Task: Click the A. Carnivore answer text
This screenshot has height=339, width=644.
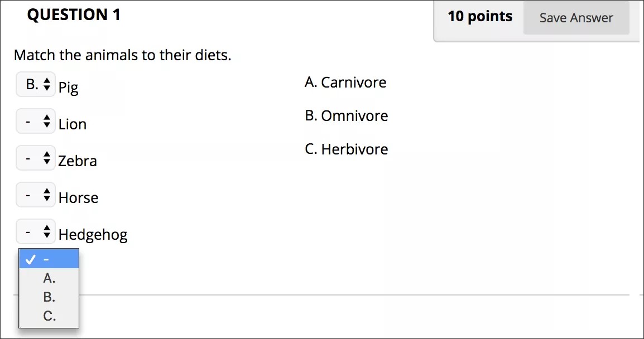Action: [345, 83]
